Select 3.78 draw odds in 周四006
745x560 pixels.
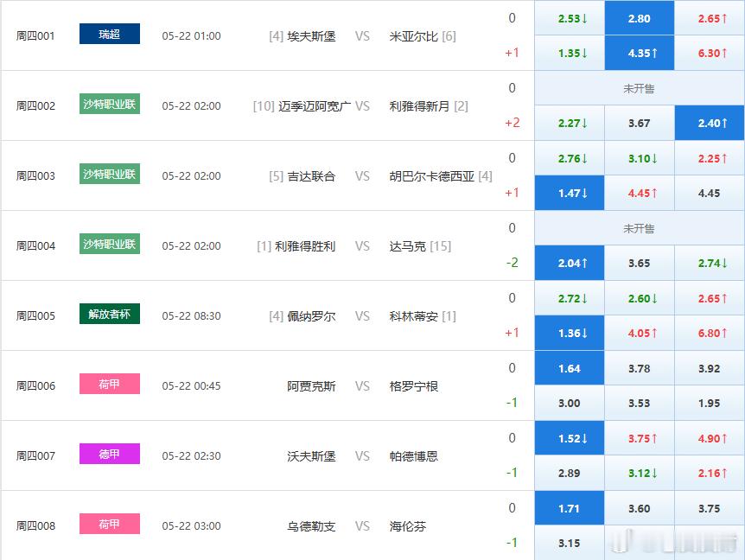(639, 368)
